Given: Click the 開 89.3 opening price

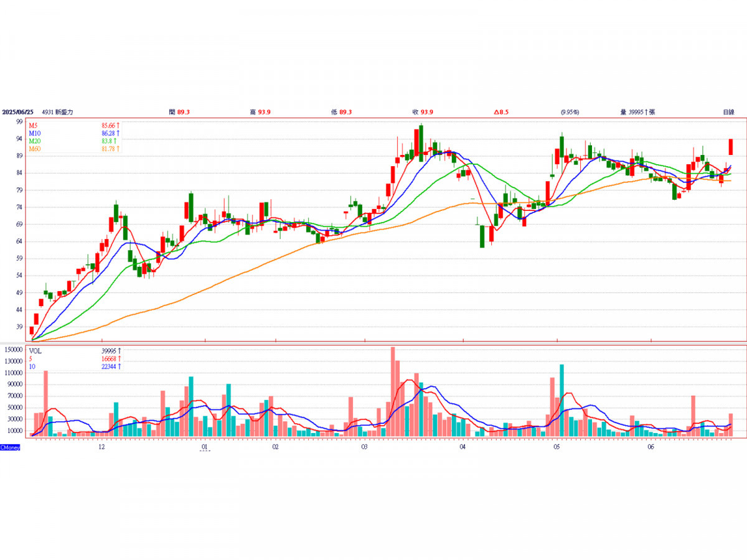Looking at the screenshot, I should [179, 112].
